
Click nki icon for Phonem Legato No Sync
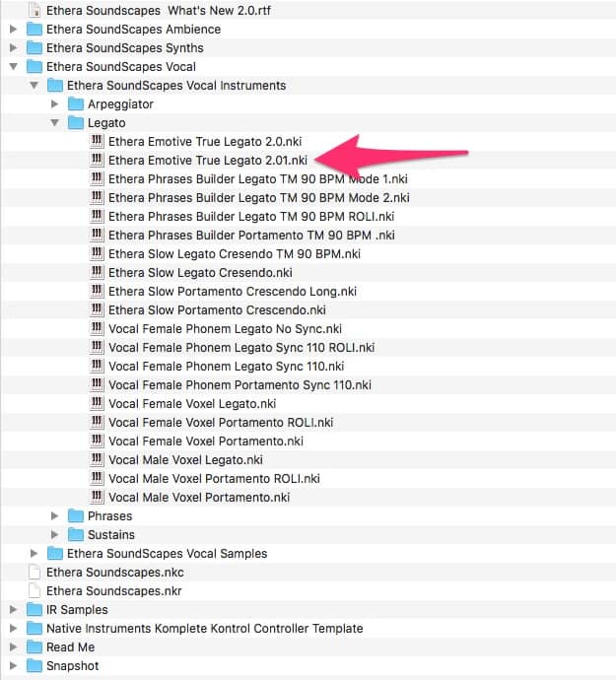click(97, 329)
